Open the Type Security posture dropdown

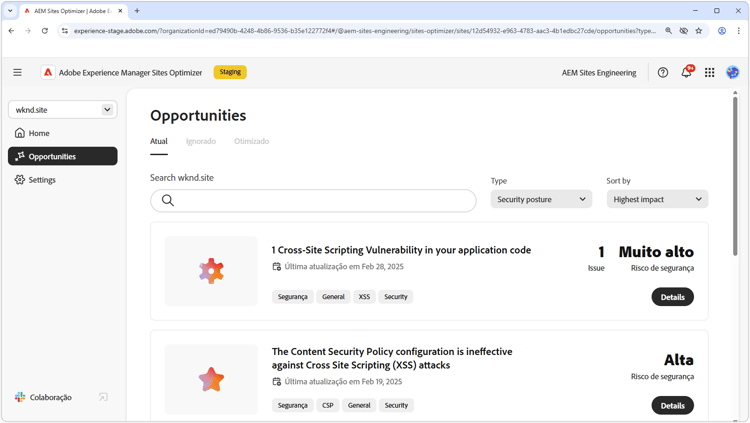point(541,199)
